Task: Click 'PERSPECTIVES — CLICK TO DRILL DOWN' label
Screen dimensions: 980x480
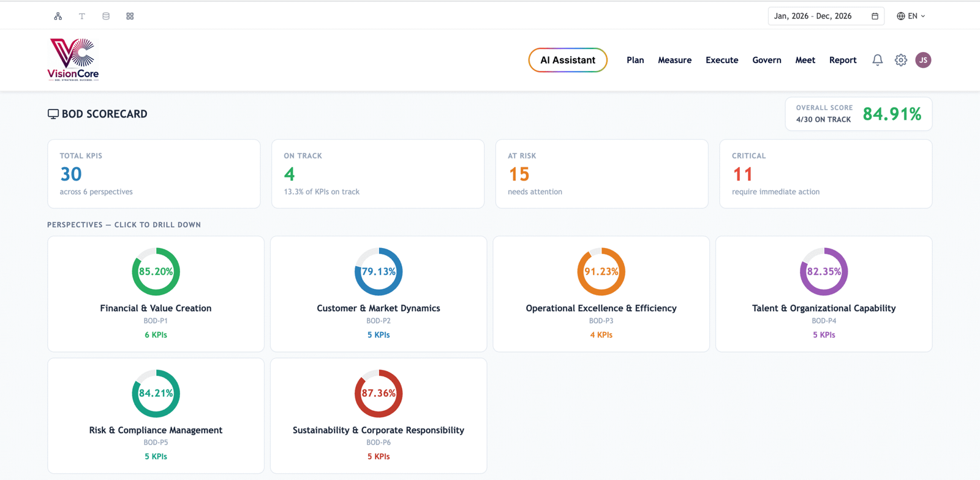Action: click(x=124, y=225)
